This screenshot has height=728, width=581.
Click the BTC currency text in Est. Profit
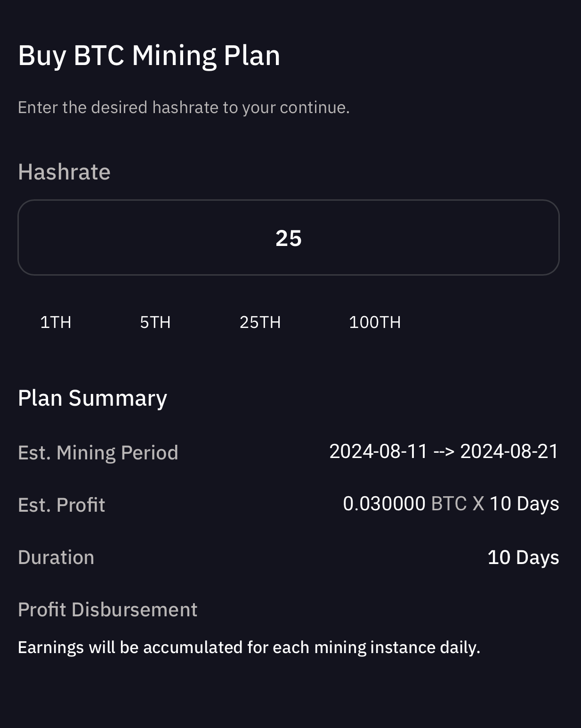click(449, 504)
